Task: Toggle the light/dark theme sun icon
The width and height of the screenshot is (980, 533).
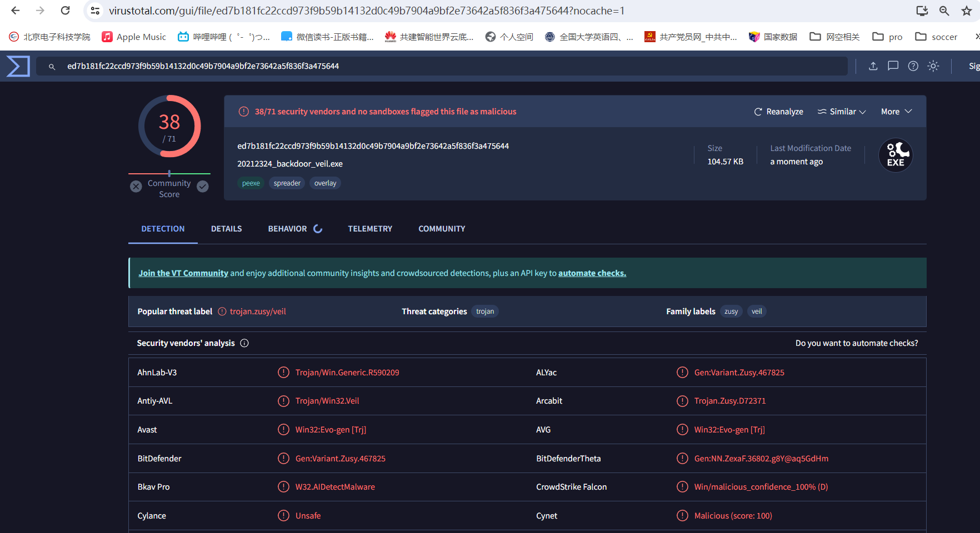Action: click(x=933, y=66)
